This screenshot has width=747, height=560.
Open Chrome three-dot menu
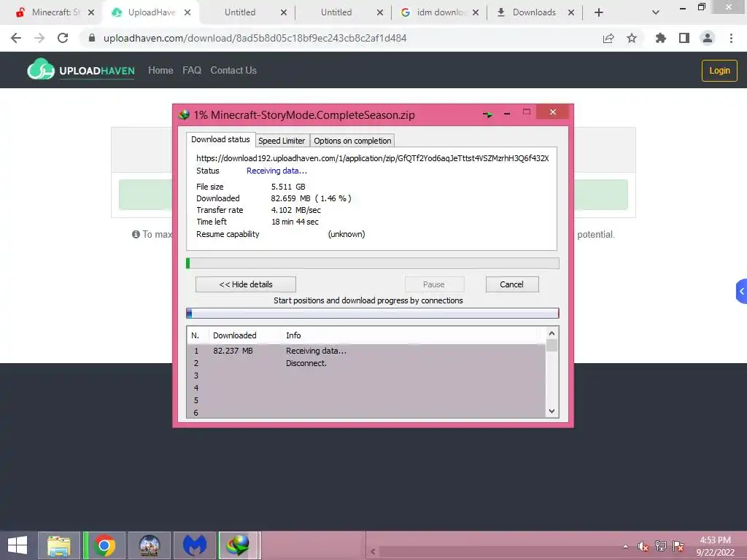(x=731, y=38)
